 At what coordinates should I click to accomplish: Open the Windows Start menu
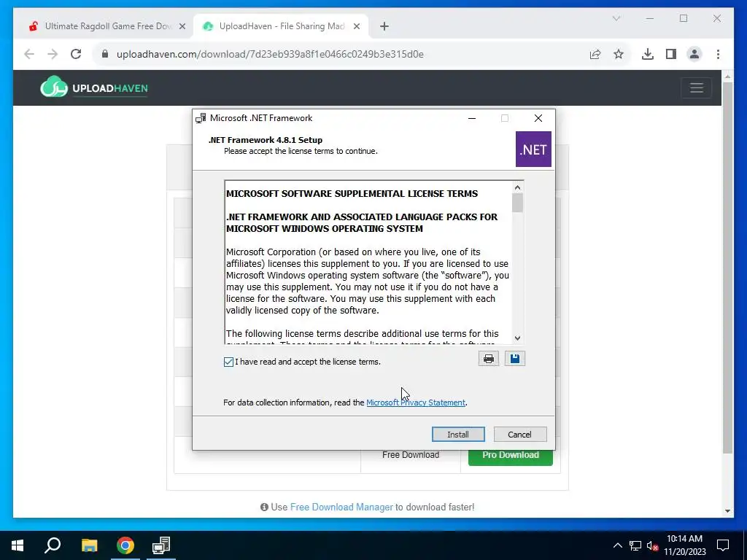pyautogui.click(x=18, y=545)
